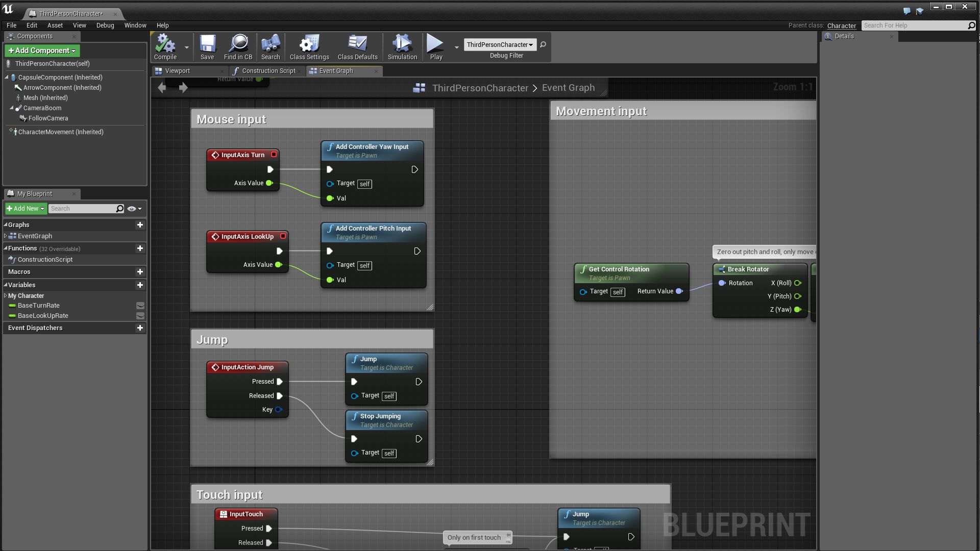This screenshot has height=551, width=980.
Task: Open Class Defaults
Action: (357, 46)
